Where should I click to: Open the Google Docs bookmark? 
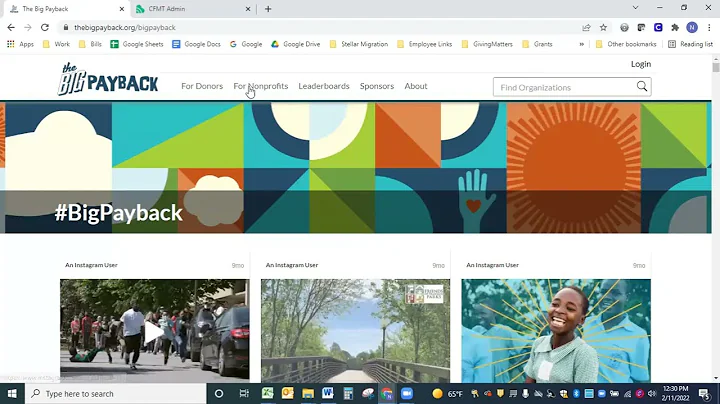(197, 44)
